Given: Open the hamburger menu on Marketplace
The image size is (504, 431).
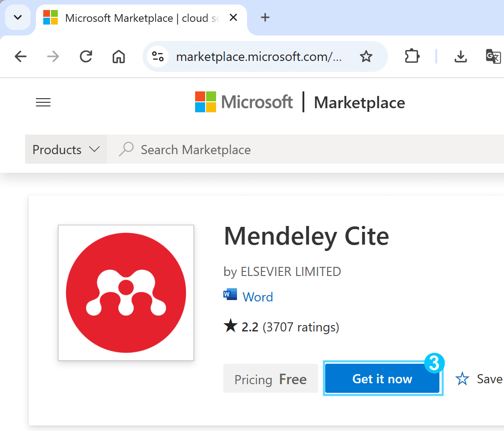Looking at the screenshot, I should click(43, 102).
